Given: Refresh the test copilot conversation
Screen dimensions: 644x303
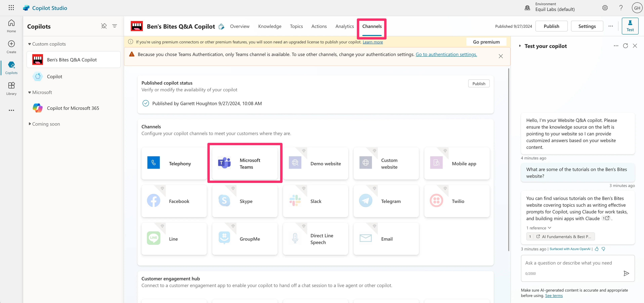Looking at the screenshot, I should pyautogui.click(x=625, y=46).
